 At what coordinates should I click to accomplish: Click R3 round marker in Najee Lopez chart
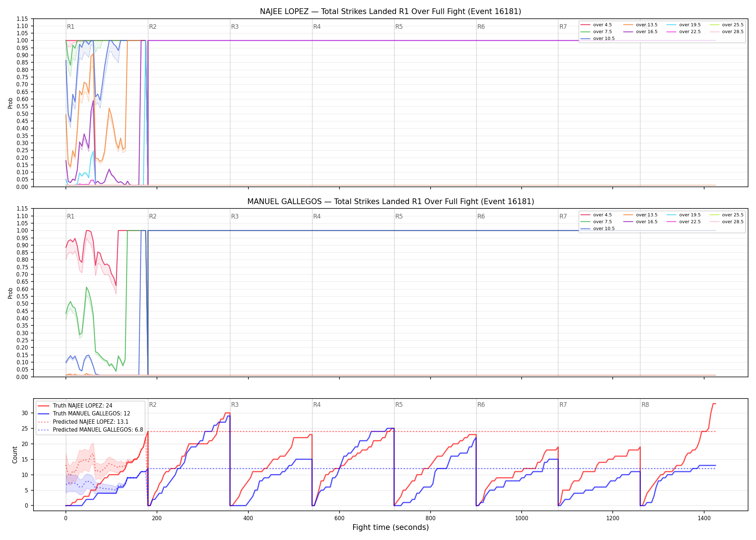coord(235,27)
